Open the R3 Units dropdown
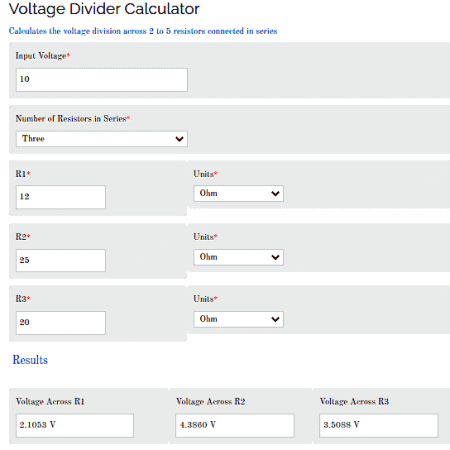 point(238,319)
